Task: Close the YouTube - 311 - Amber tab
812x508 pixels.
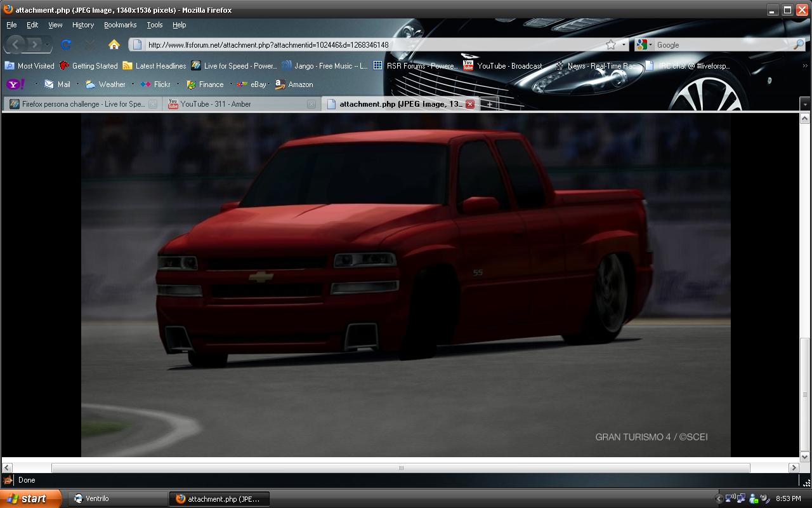Action: 311,104
